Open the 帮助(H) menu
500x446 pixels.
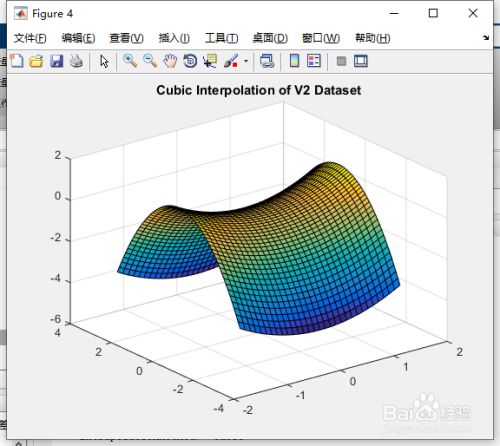(373, 38)
